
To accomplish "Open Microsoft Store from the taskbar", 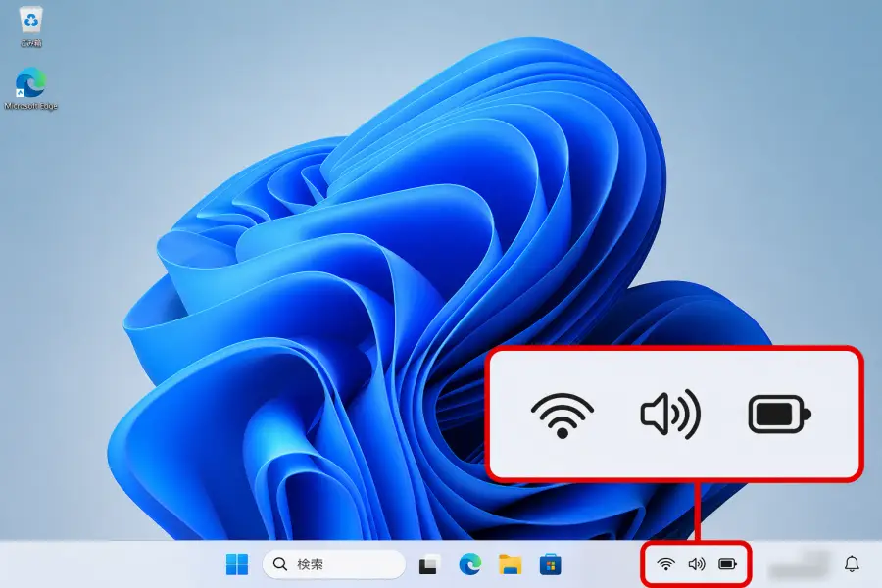I will [551, 565].
